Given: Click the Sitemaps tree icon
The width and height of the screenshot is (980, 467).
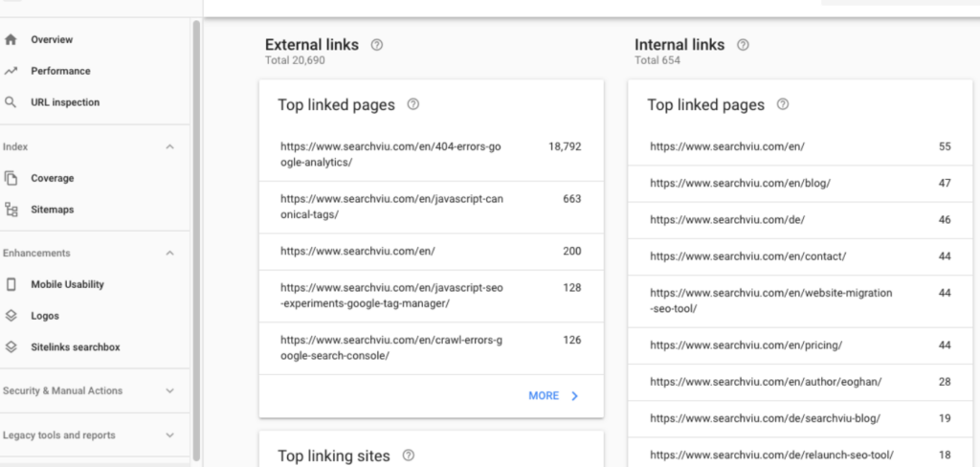Looking at the screenshot, I should coord(11,210).
